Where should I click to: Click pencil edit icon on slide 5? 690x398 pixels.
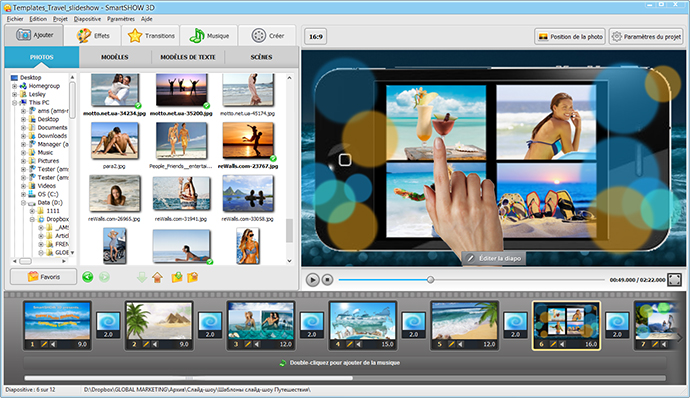pyautogui.click(x=451, y=344)
